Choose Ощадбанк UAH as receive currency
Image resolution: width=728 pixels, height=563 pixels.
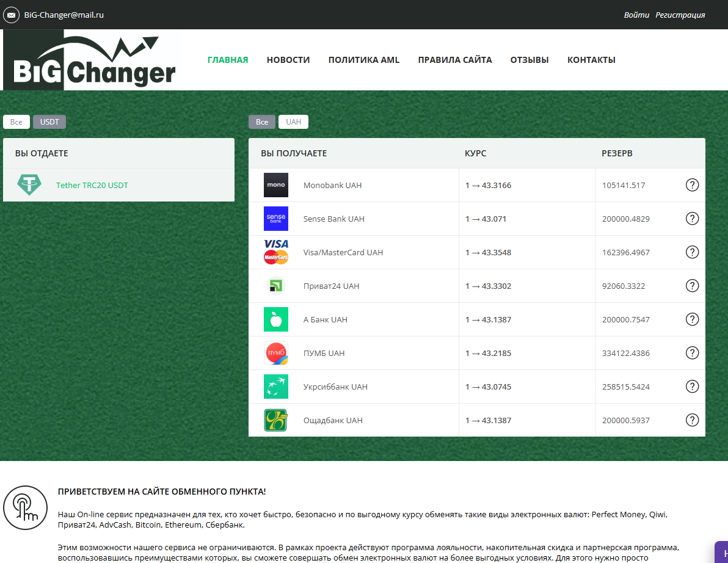pos(332,421)
